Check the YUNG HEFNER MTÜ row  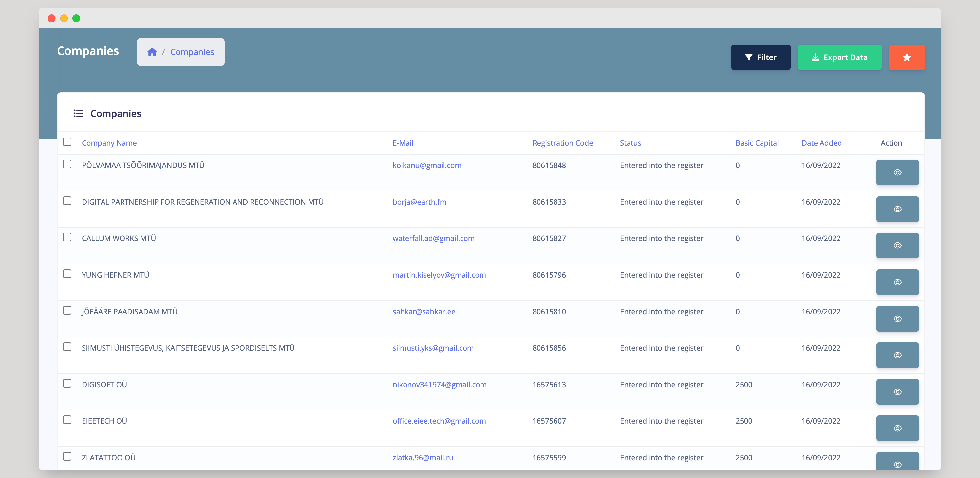(67, 274)
